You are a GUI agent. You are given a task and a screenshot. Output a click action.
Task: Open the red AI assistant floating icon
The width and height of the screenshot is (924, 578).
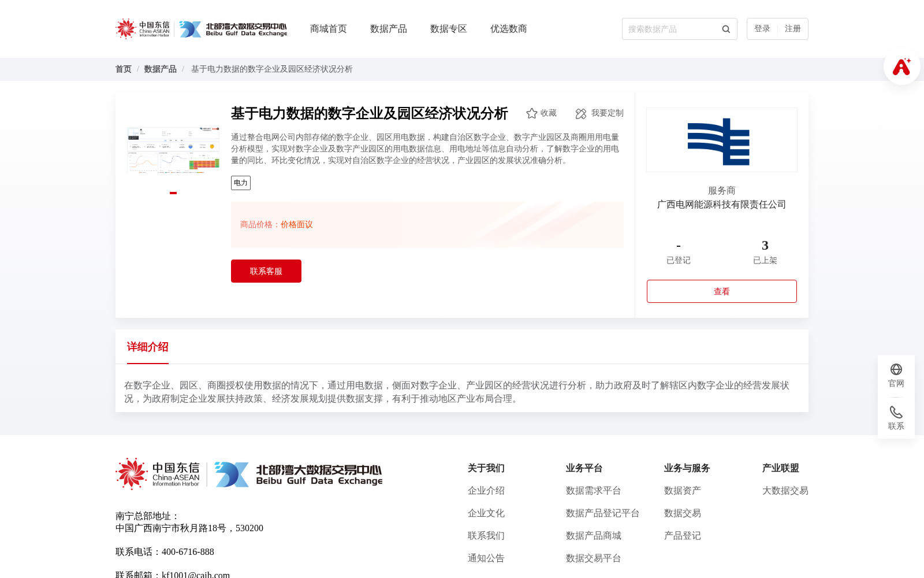click(902, 67)
